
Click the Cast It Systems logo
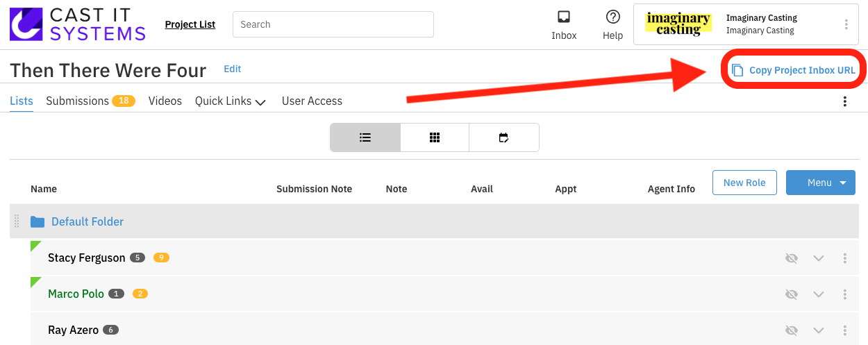[x=78, y=24]
